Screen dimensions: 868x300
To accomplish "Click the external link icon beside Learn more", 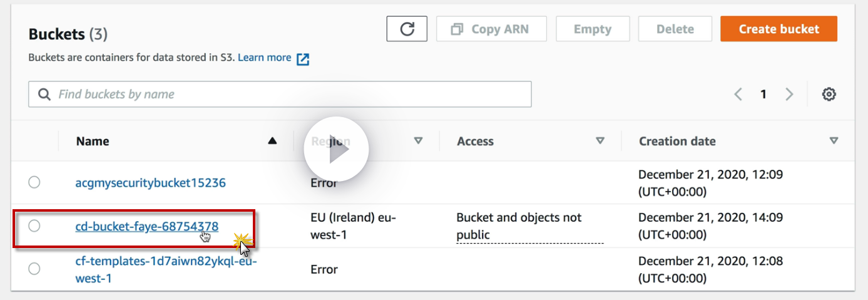I will tap(303, 59).
